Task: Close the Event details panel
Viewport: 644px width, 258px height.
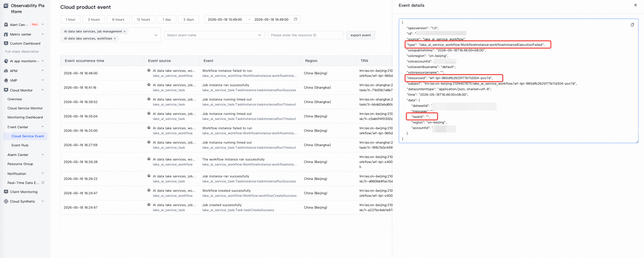Action: coord(635,5)
